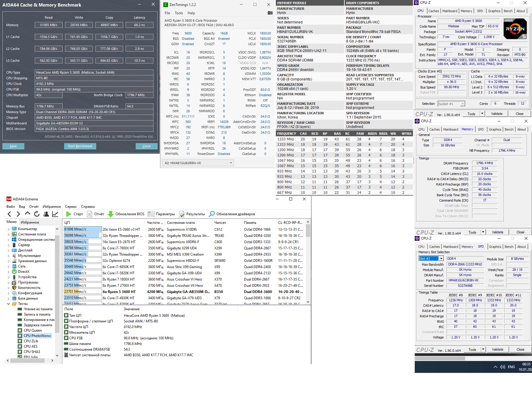Open Обновления драйверов in the AIDA64 toolbar
This screenshot has height=399, width=532.
(x=232, y=214)
